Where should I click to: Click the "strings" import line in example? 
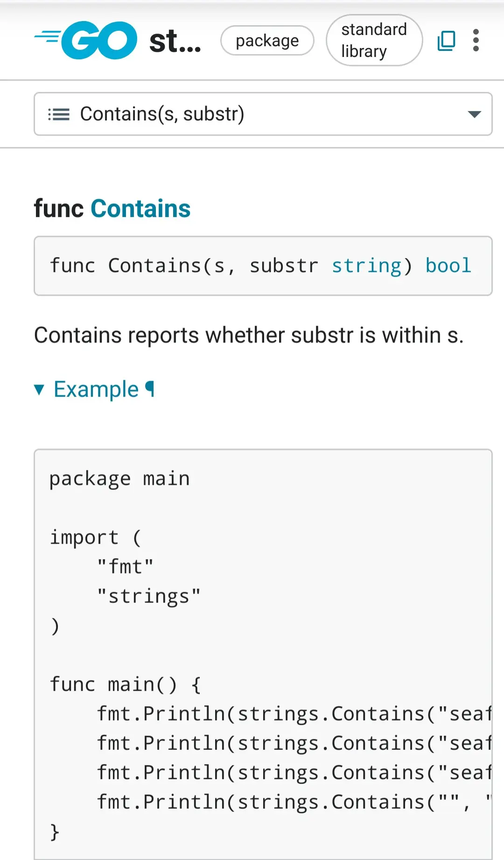click(x=149, y=596)
